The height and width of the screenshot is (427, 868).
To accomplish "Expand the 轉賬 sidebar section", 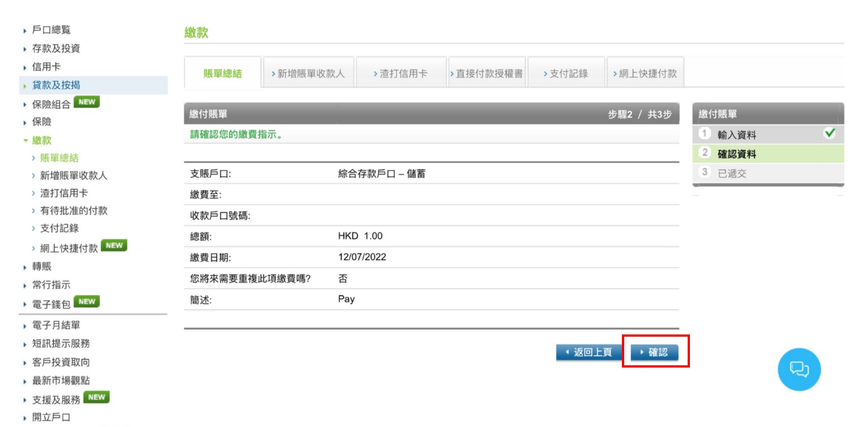I will pyautogui.click(x=42, y=266).
